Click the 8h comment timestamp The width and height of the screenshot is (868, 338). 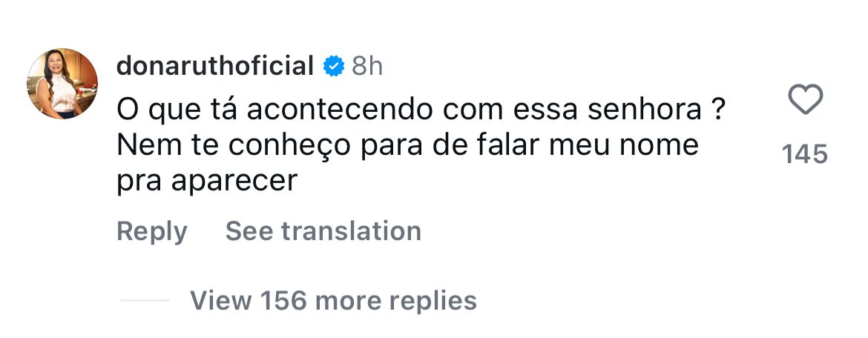(x=366, y=67)
